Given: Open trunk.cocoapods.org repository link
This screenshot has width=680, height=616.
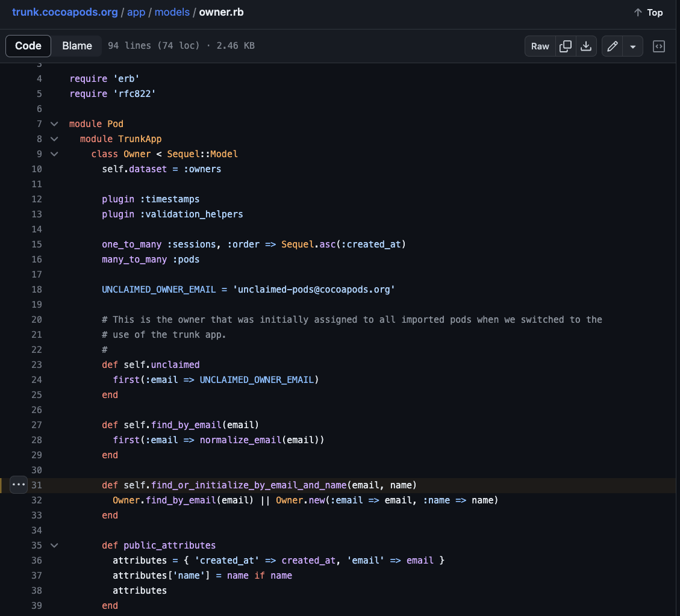Looking at the screenshot, I should (x=65, y=12).
